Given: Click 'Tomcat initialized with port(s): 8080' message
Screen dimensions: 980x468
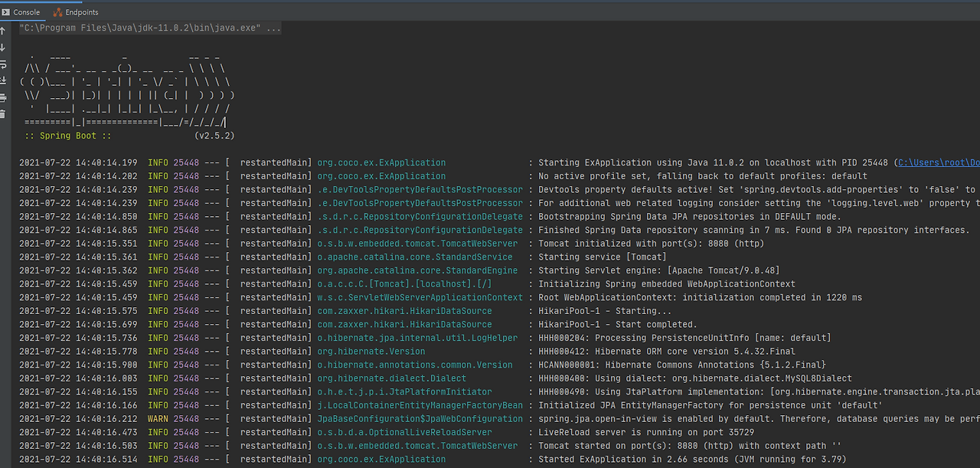Looking at the screenshot, I should click(x=651, y=244).
